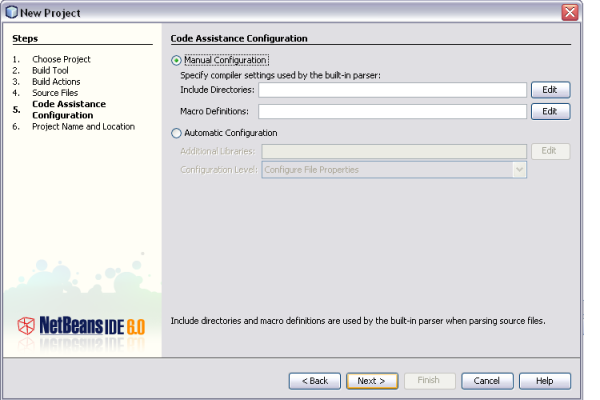Open Help for this wizard
600x400 pixels.
(545, 381)
